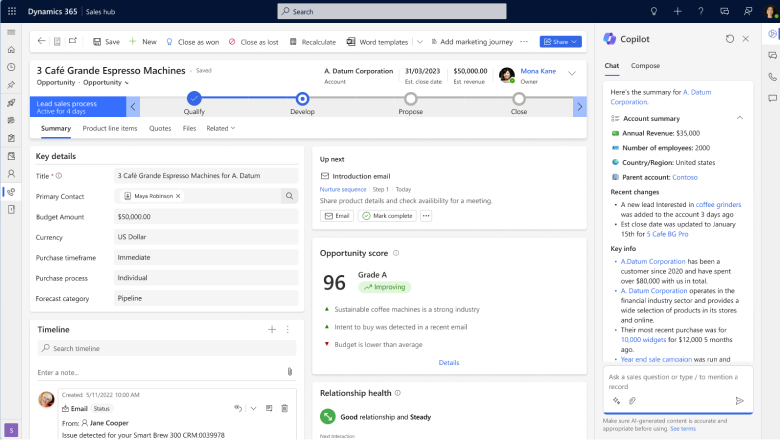The height and width of the screenshot is (440, 780).
Task: Collapse the Account summary section
Action: (740, 118)
